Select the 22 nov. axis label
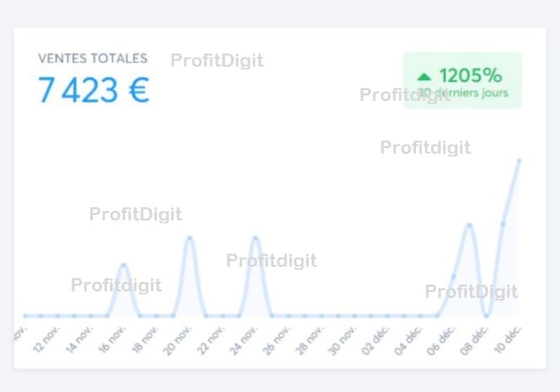 (211, 338)
